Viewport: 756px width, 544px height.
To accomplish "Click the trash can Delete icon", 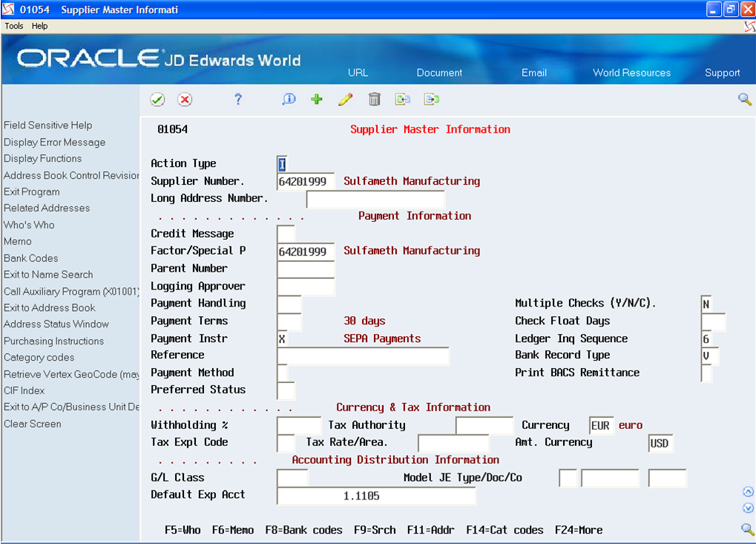I will coord(374,99).
